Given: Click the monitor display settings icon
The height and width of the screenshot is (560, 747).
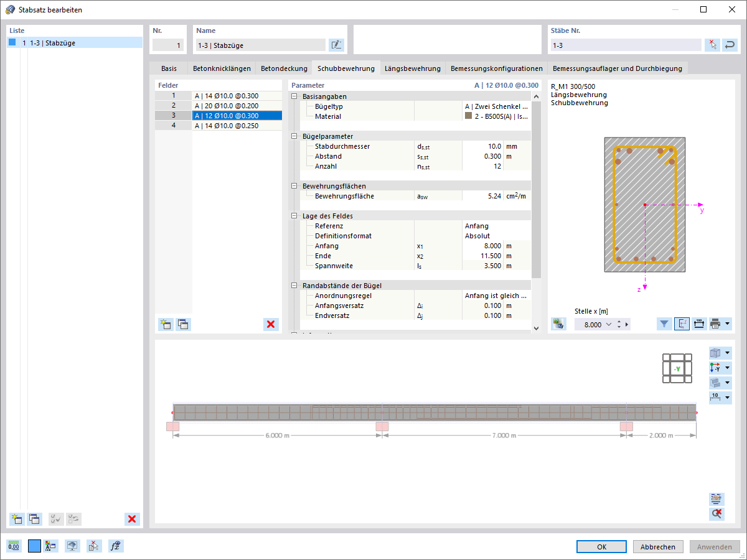Looking at the screenshot, I should [73, 546].
